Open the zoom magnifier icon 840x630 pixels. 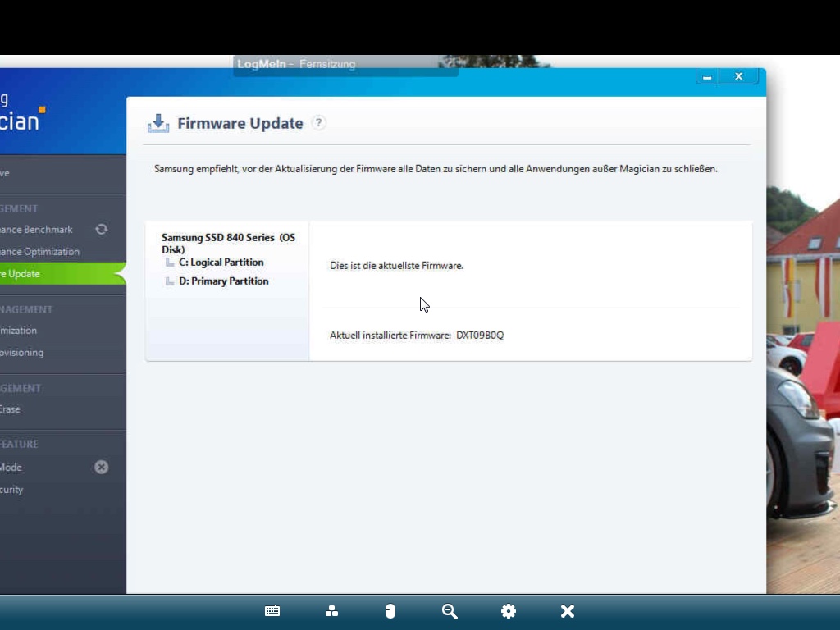[450, 611]
